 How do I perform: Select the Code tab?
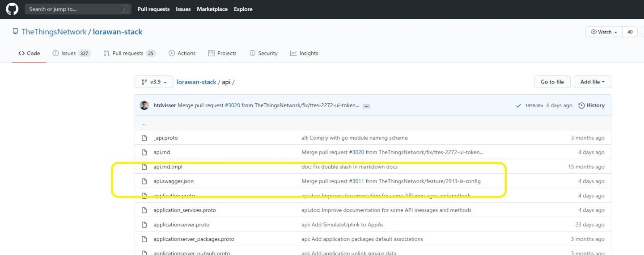(29, 53)
